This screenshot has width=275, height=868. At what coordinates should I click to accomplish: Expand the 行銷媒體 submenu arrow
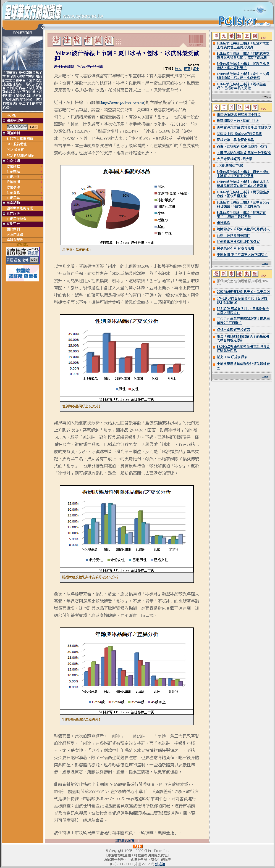click(x=42, y=166)
